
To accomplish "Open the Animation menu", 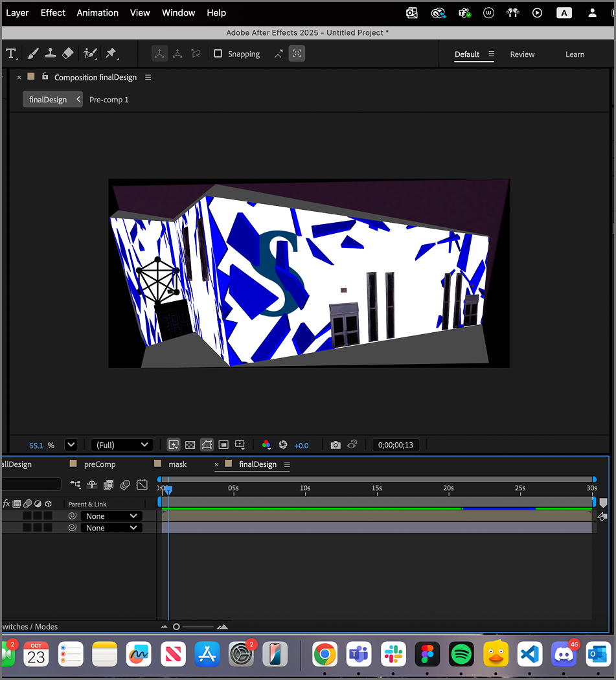I will click(x=97, y=12).
